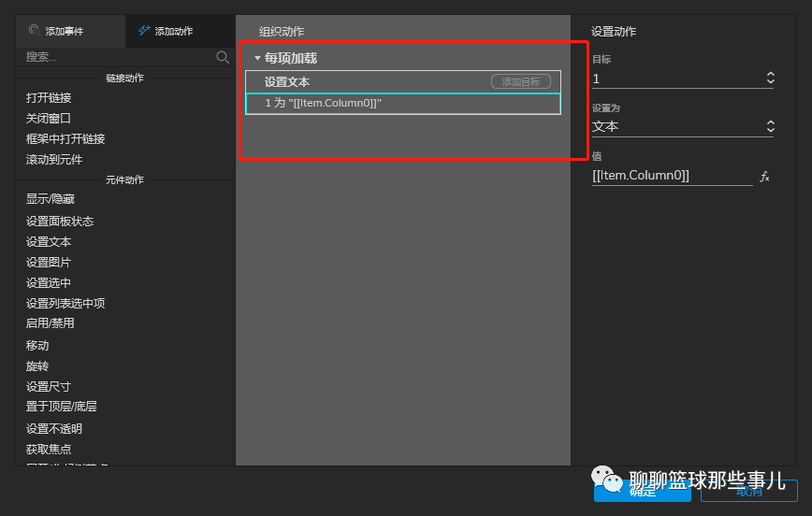Viewport: 812px width, 516px height.
Task: Select the 设置文本 action header row
Action: pyautogui.click(x=403, y=81)
